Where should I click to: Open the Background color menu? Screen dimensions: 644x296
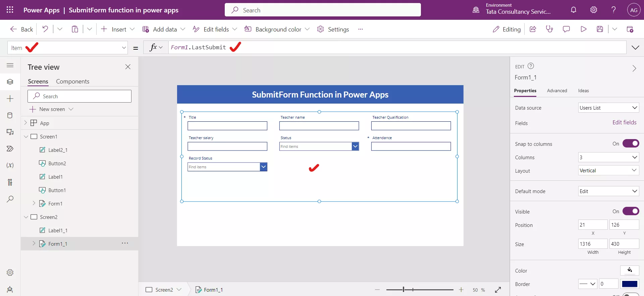point(277,29)
